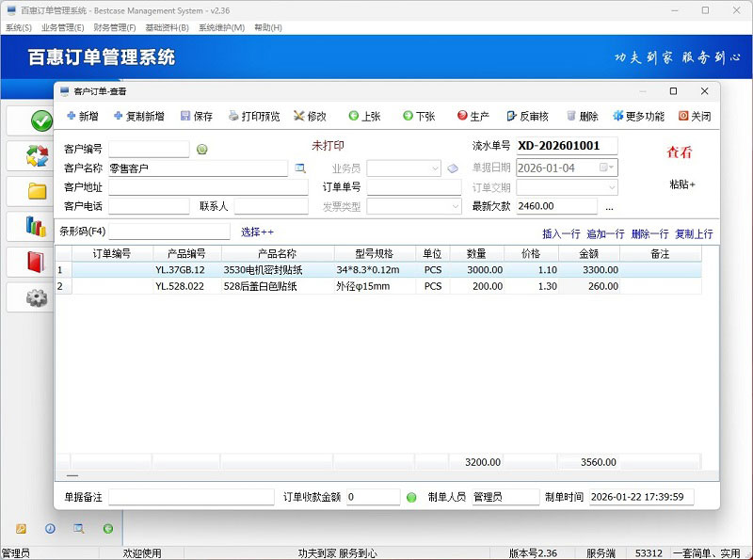Open the 系统(S) menu
Image resolution: width=753 pixels, height=560 pixels.
pyautogui.click(x=19, y=28)
